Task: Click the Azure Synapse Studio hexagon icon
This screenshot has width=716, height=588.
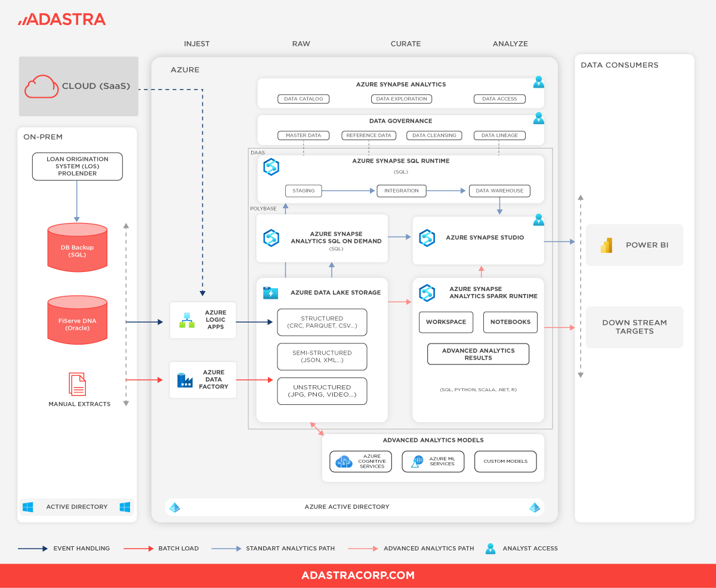Action: coord(427,237)
